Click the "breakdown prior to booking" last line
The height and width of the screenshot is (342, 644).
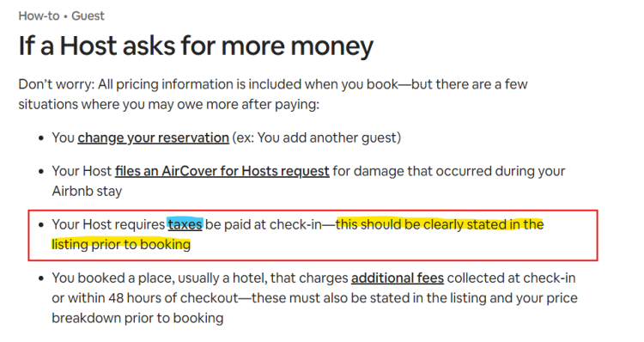point(137,318)
